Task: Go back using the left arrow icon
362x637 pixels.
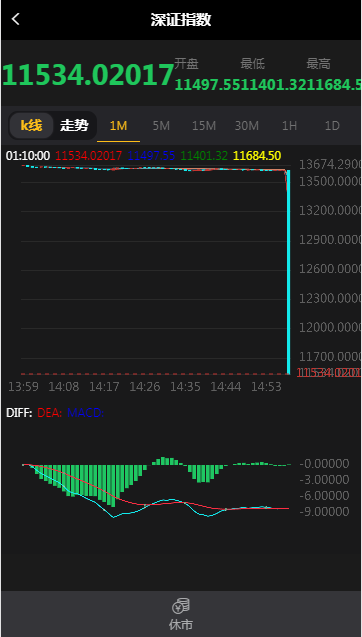Action: [x=15, y=19]
